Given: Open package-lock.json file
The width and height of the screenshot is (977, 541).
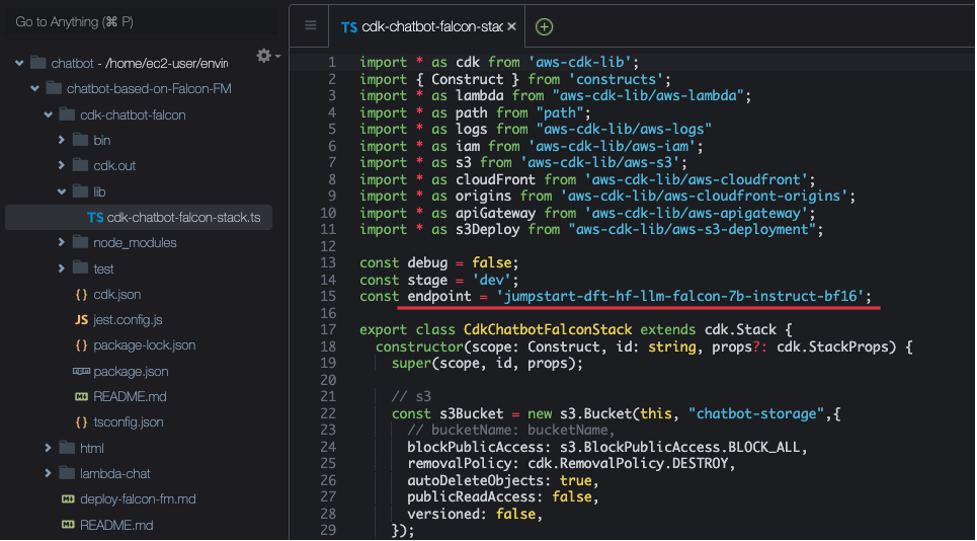Looking at the screenshot, I should (144, 345).
